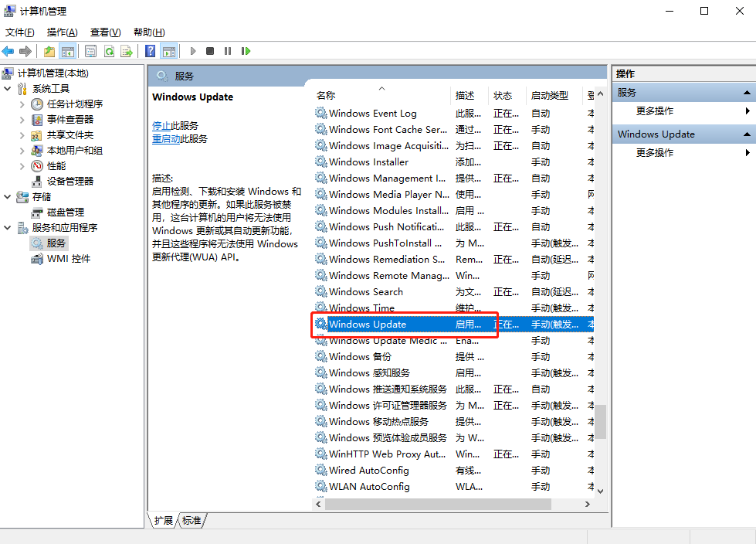Select the Windows 备份 service
This screenshot has width=756, height=544.
360,357
